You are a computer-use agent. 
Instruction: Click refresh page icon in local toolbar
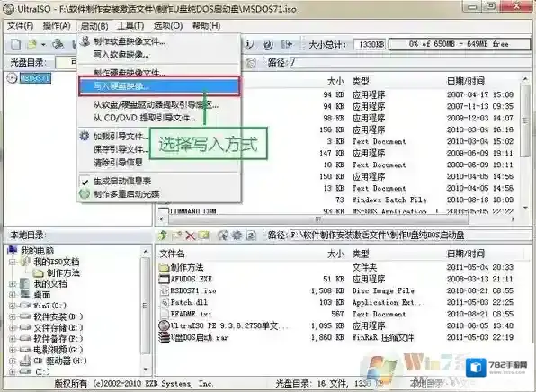(251, 236)
